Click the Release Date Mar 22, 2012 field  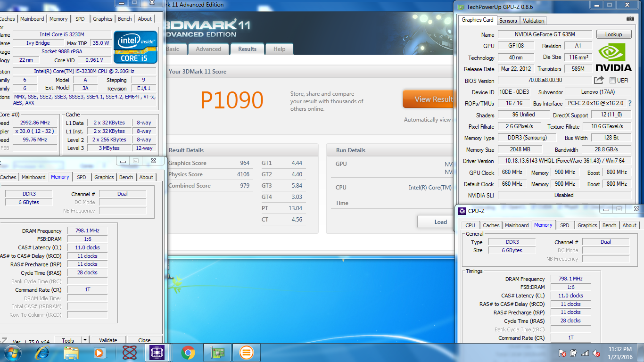click(x=516, y=69)
